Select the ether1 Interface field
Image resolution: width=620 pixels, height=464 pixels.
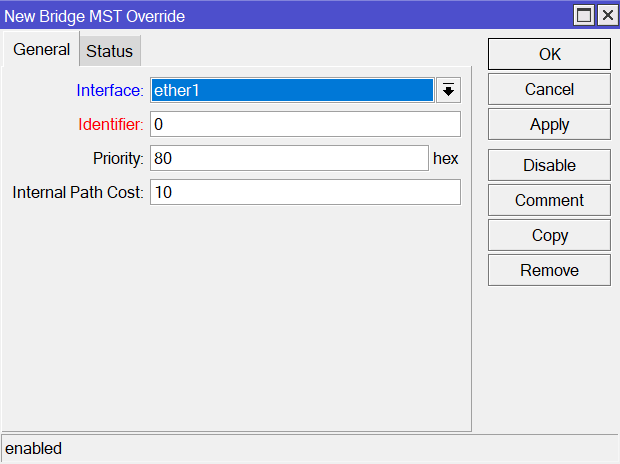point(293,90)
